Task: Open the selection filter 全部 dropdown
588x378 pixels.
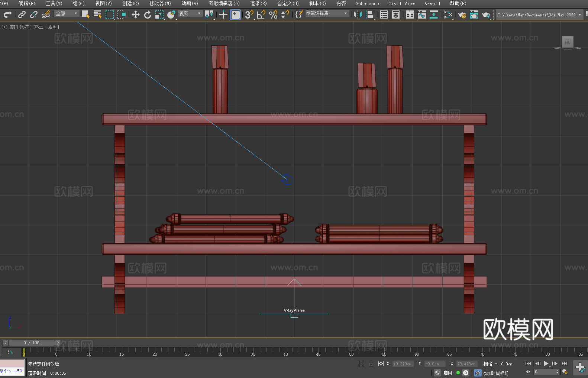Action: coord(67,13)
